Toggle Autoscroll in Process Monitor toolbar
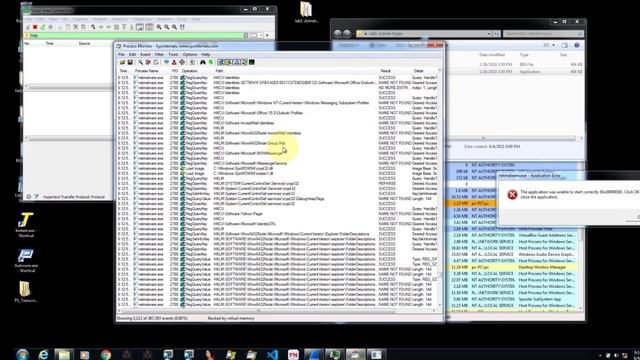This screenshot has height=360, width=640. [148, 62]
